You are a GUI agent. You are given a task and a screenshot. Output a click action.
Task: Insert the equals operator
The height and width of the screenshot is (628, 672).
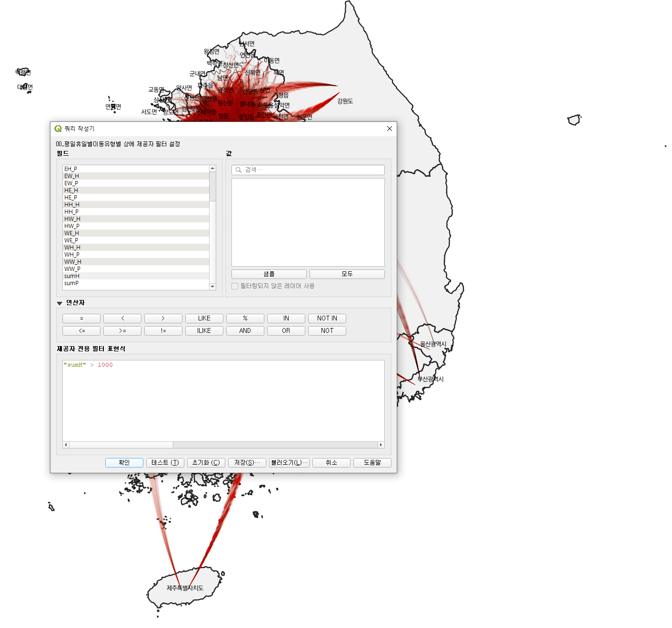tap(81, 319)
